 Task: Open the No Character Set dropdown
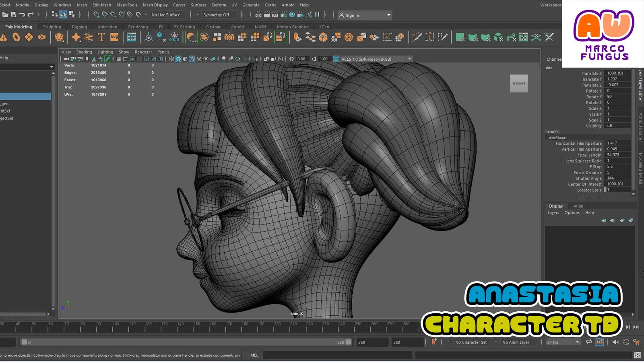(x=471, y=342)
